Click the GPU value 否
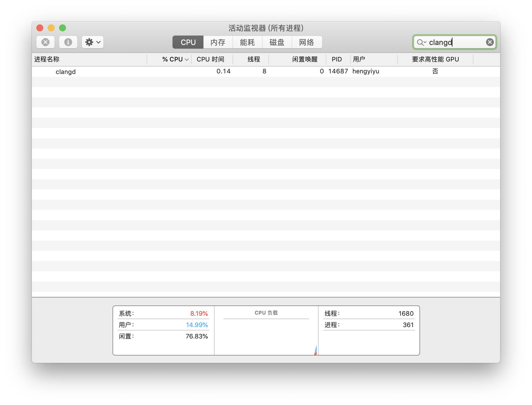 pos(435,71)
